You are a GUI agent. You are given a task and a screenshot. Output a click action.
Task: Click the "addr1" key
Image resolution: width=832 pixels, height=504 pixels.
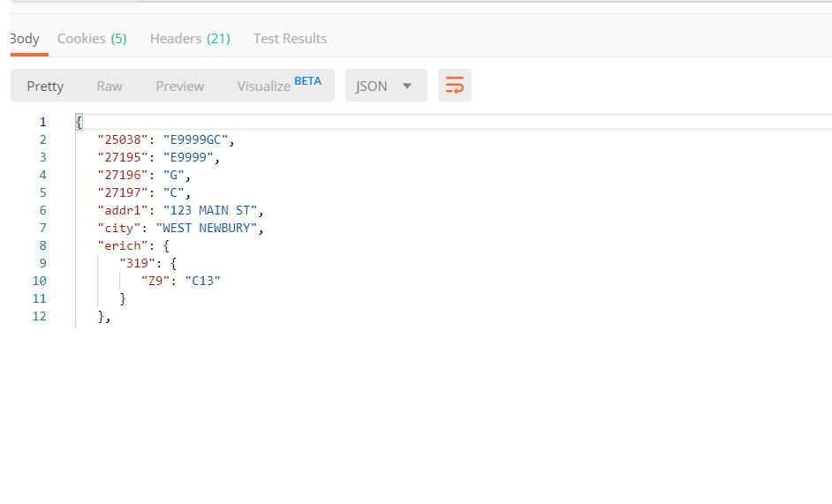pyautogui.click(x=123, y=210)
